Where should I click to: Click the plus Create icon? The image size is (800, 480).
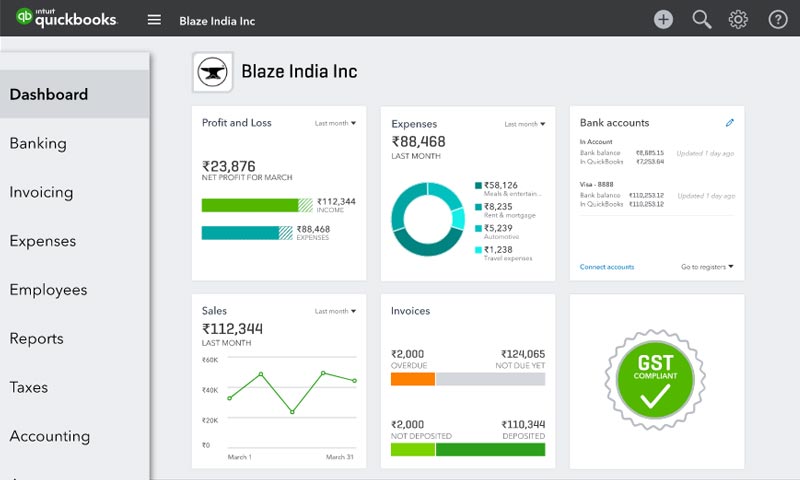tap(663, 19)
